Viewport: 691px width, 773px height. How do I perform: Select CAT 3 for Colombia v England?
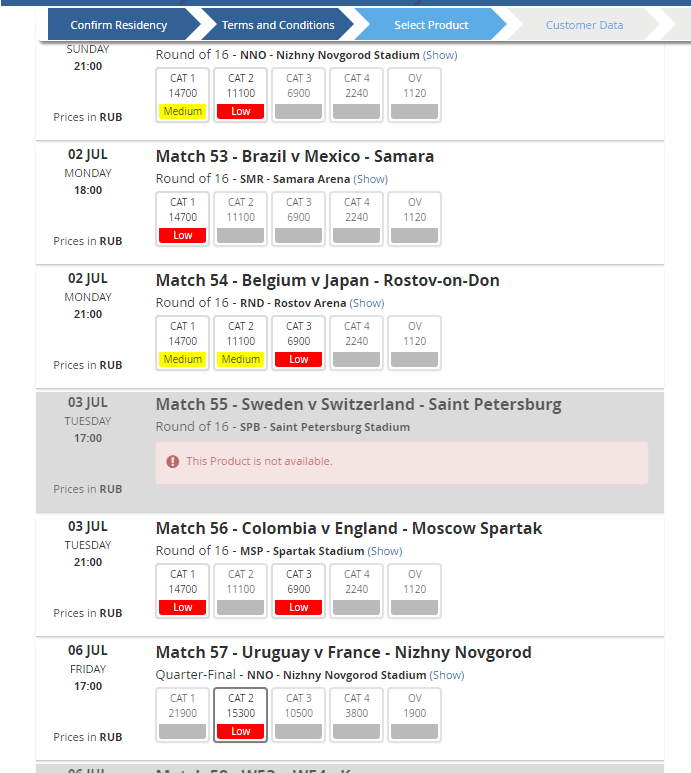(299, 591)
